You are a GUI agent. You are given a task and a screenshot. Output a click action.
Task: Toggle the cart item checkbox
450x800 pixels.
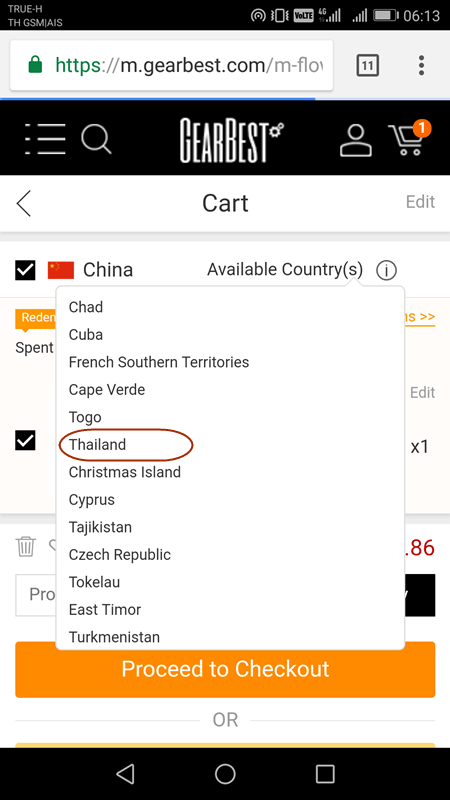[26, 440]
